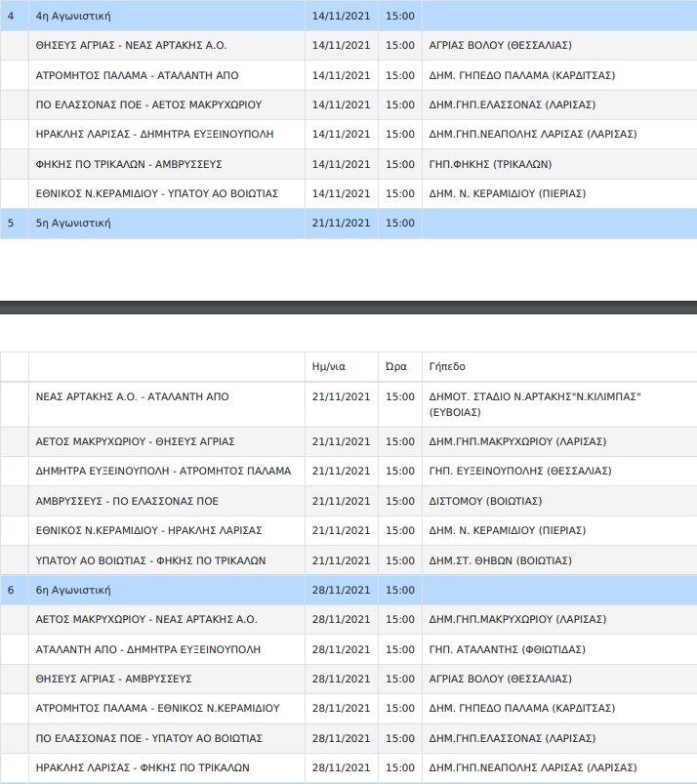This screenshot has height=784, width=697.
Task: Click match ΠΟ ΕΛΑΣΣΟΝΑΣ ΠΟΕ - ΑΕΤΟΣ ΜΑΚΡΥΧΩΡΙΟΥ
Action: point(148,105)
